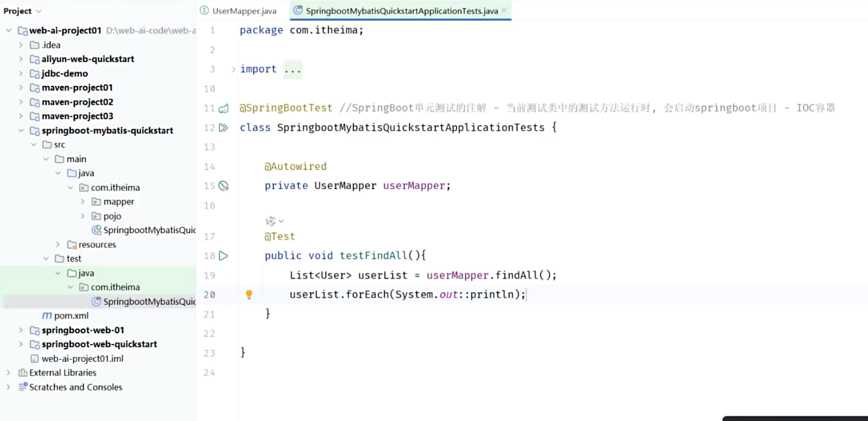
Task: Run test class from line 12 gutter
Action: point(223,128)
